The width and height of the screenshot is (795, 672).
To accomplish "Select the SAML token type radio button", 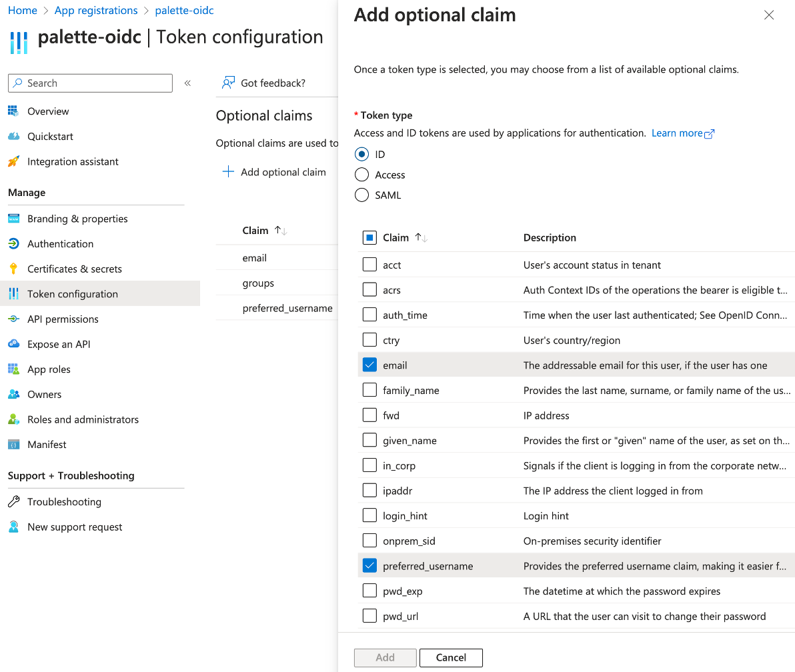I will 361,195.
